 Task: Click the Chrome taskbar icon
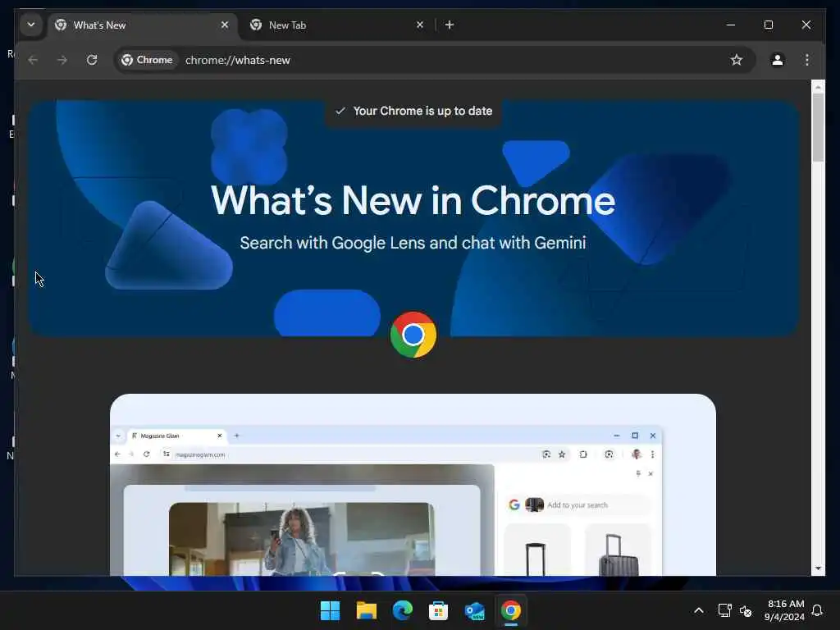coord(510,610)
